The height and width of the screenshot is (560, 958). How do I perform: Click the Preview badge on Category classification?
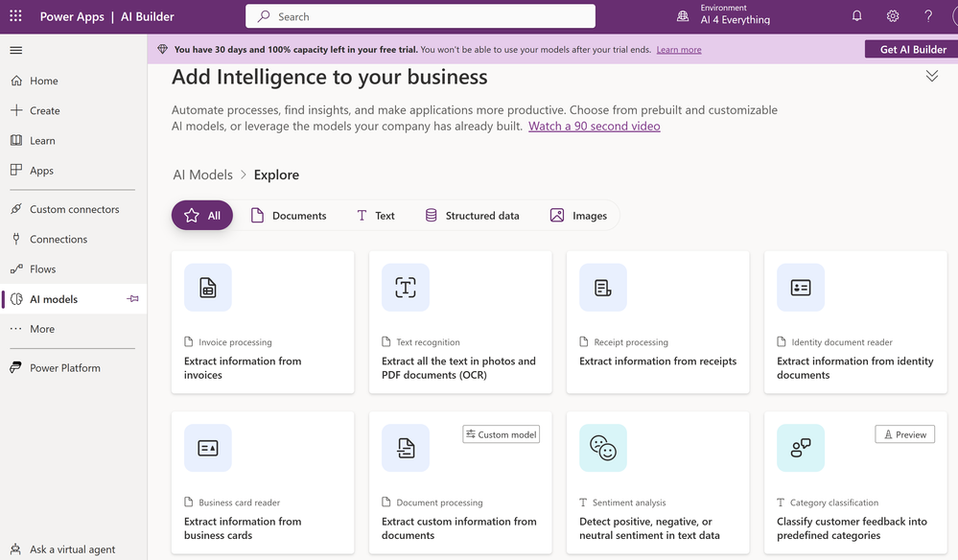point(905,434)
